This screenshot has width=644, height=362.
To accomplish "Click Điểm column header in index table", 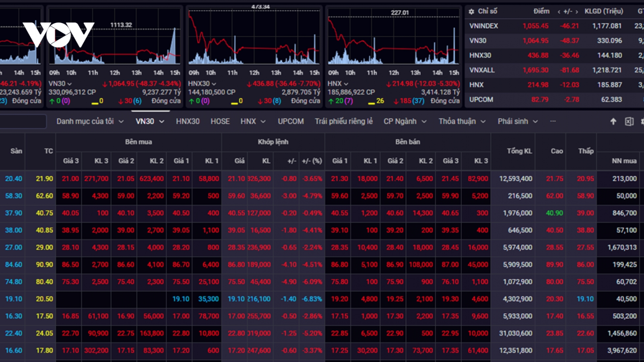I will click(541, 11).
